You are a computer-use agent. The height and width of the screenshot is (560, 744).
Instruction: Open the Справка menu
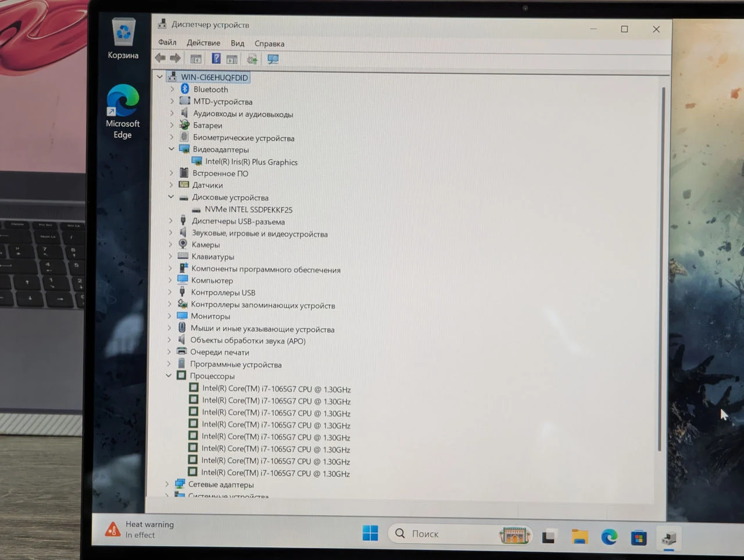(x=270, y=44)
